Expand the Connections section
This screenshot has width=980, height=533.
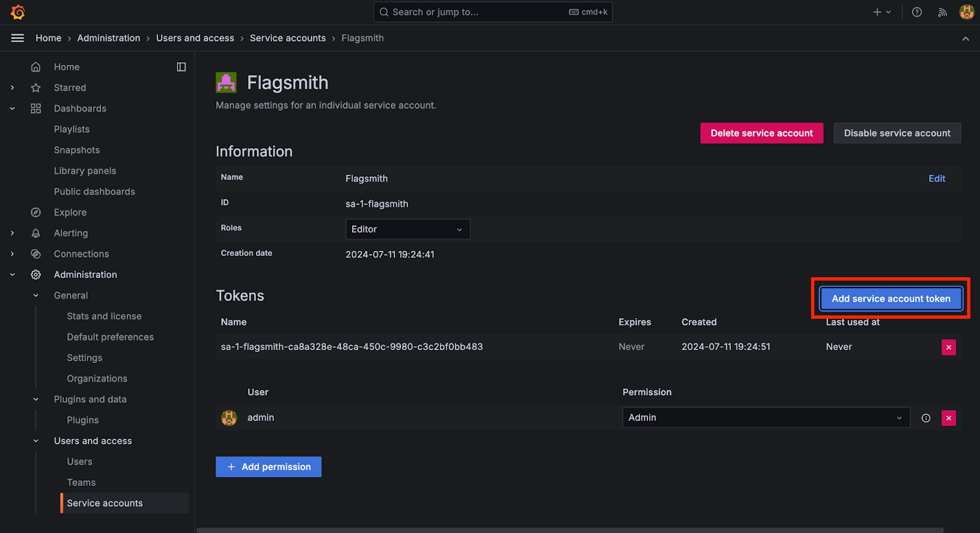point(12,254)
